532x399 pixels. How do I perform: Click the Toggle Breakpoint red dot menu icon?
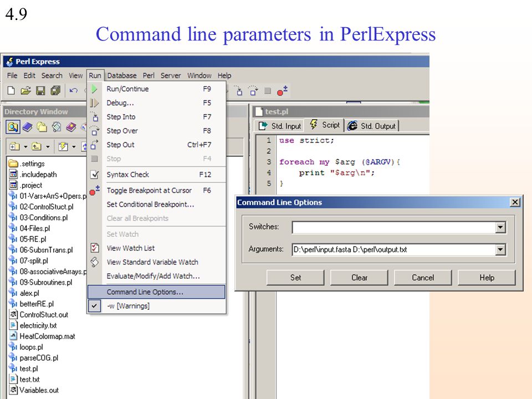pyautogui.click(x=95, y=191)
